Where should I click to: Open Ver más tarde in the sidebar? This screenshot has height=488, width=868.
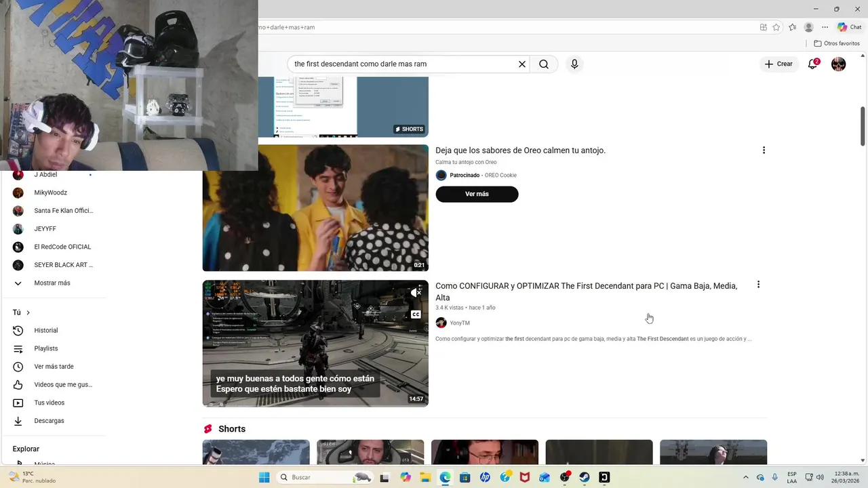tap(53, 367)
